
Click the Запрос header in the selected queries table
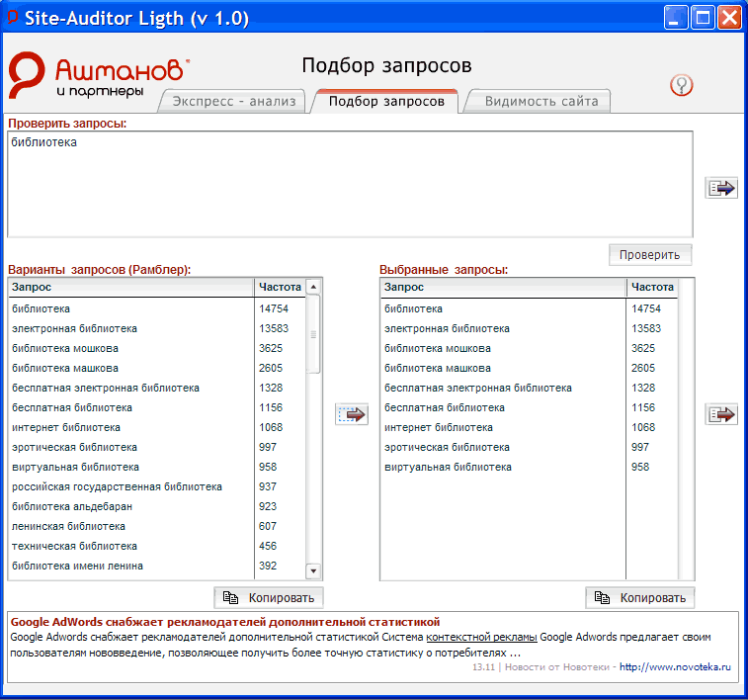(503, 288)
